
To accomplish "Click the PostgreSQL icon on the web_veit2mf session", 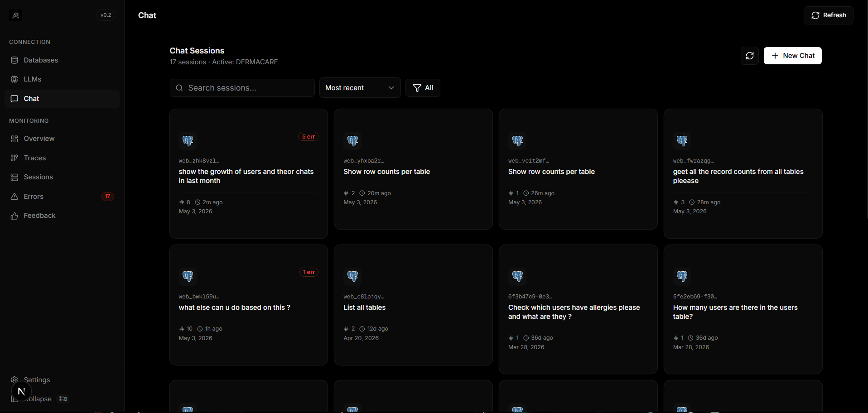I will point(517,140).
